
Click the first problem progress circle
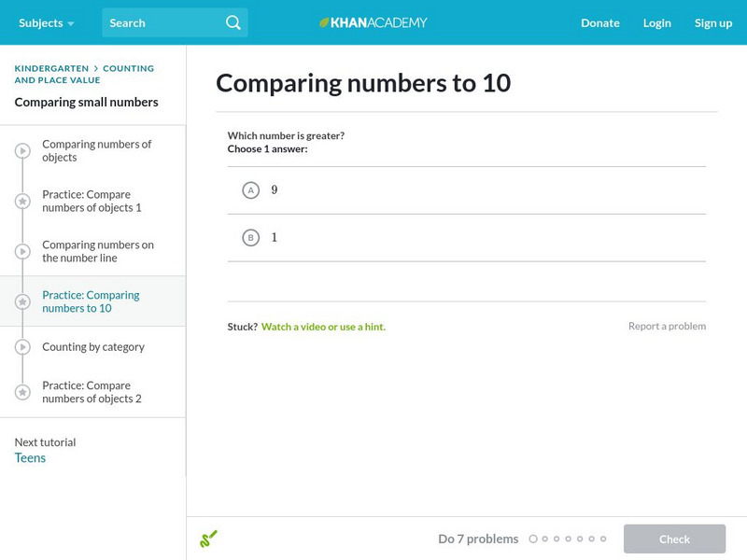(533, 539)
